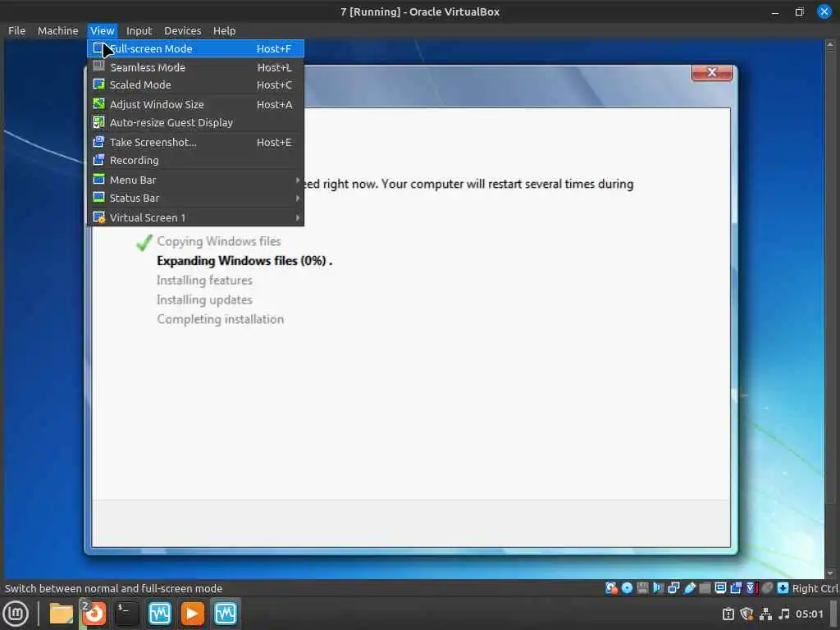The image size is (840, 630).
Task: Click the scrollbar down arrow in VM window
Action: 830,573
